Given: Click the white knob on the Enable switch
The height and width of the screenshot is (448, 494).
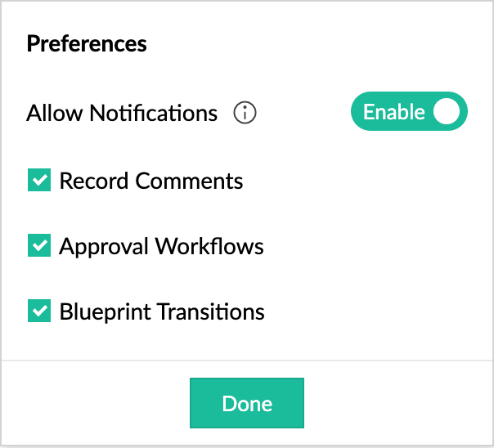Looking at the screenshot, I should pyautogui.click(x=447, y=112).
